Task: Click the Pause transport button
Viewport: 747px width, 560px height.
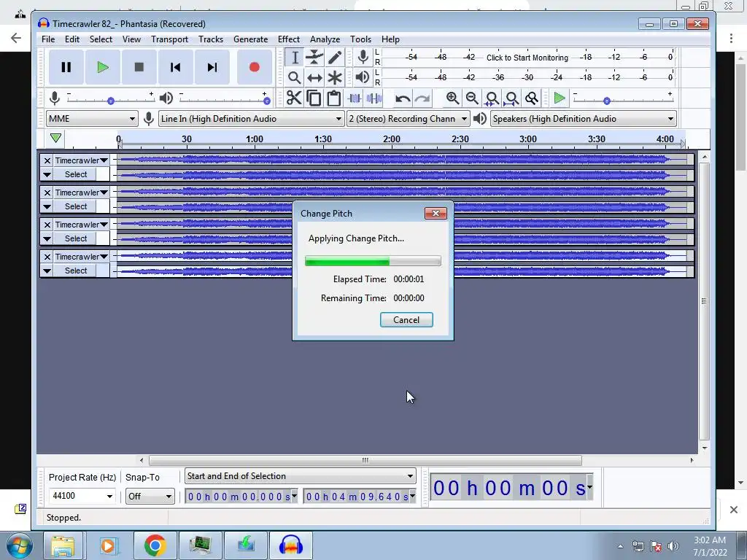Action: (66, 67)
